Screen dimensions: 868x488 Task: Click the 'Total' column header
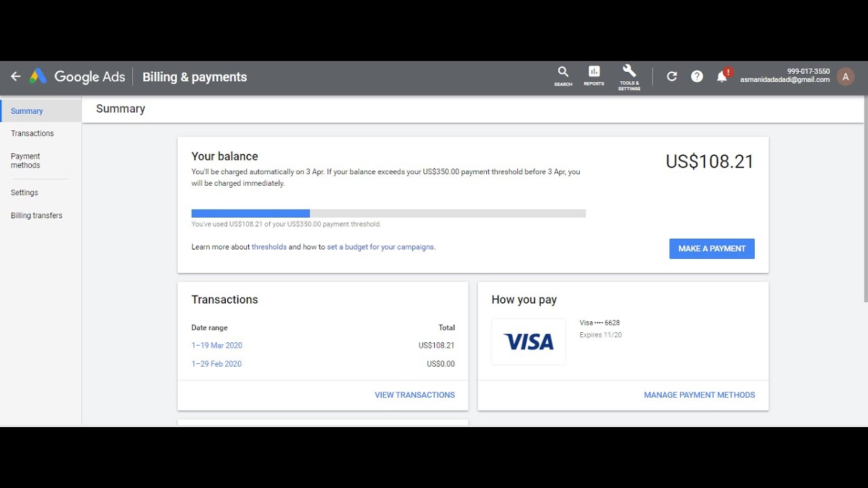[x=446, y=328]
